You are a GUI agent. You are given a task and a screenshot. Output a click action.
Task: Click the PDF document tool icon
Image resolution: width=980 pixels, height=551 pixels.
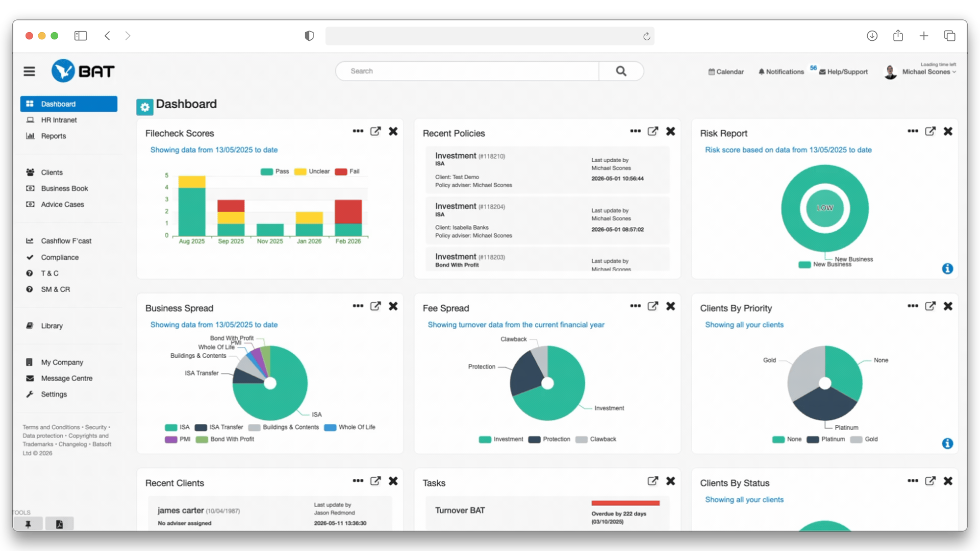(x=59, y=524)
